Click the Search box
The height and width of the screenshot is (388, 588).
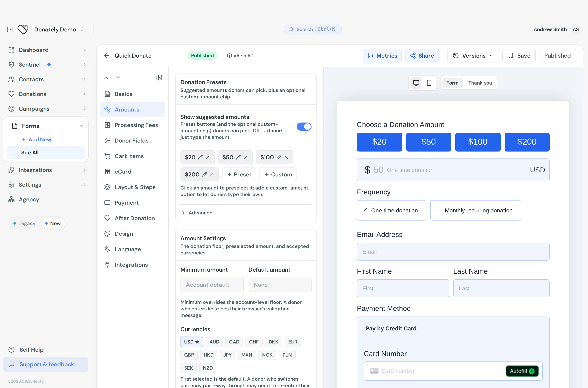click(312, 29)
